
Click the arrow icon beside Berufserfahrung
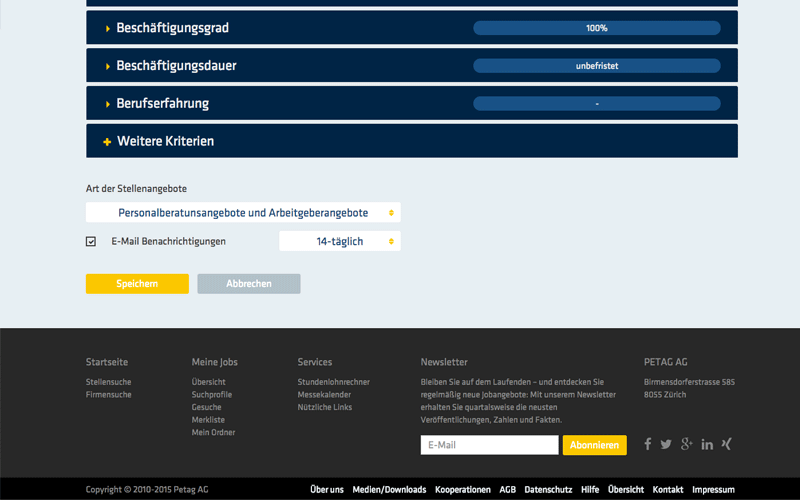tap(108, 104)
